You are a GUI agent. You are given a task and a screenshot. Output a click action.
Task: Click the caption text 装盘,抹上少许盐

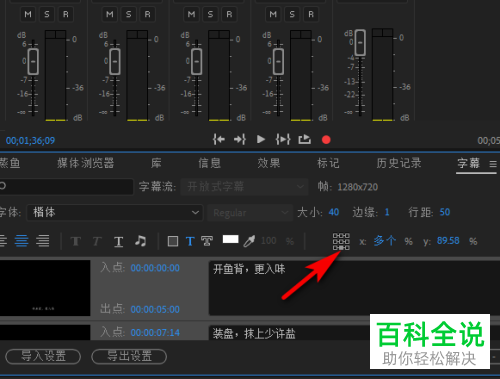pyautogui.click(x=254, y=333)
